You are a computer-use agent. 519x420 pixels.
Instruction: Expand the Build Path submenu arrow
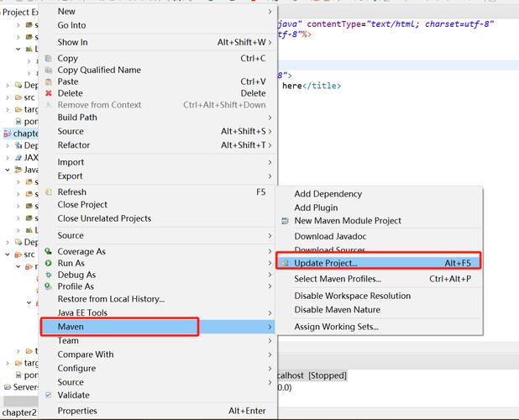(270, 118)
